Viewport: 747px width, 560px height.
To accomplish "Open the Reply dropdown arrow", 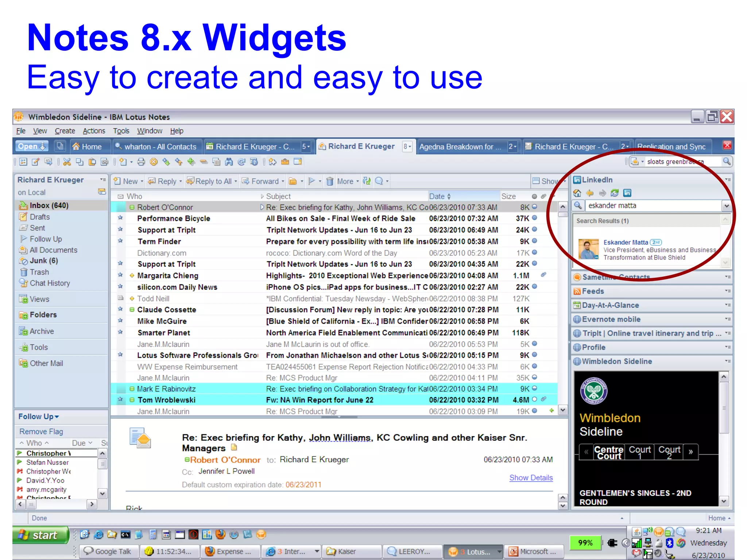I will coord(181,182).
